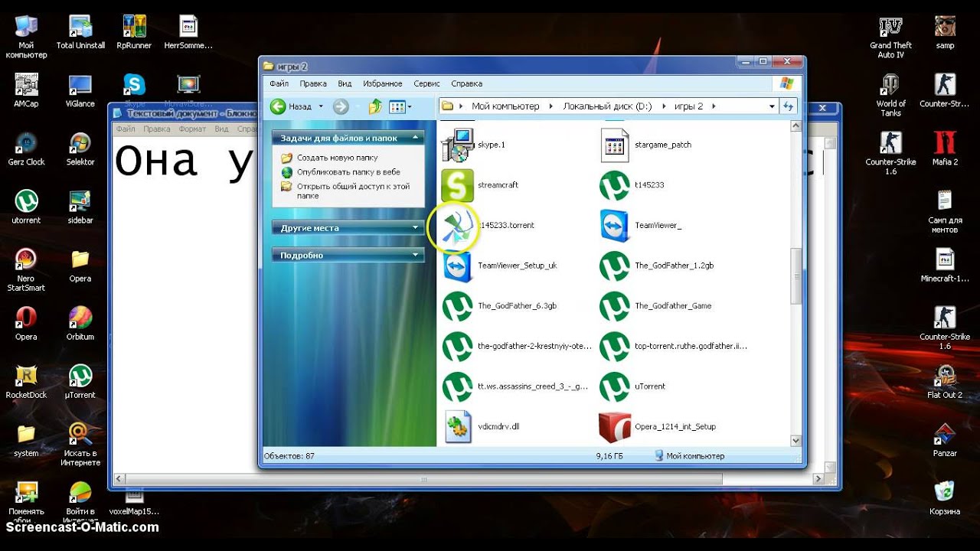The height and width of the screenshot is (551, 980).
Task: Select the uTorrent file icon in folder
Action: [615, 386]
